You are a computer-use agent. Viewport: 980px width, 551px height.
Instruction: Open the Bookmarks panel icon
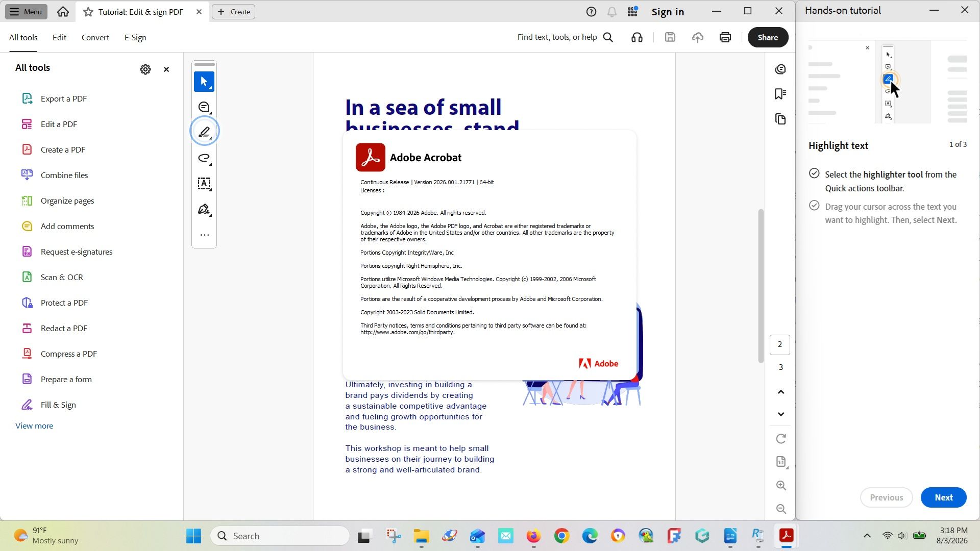780,94
